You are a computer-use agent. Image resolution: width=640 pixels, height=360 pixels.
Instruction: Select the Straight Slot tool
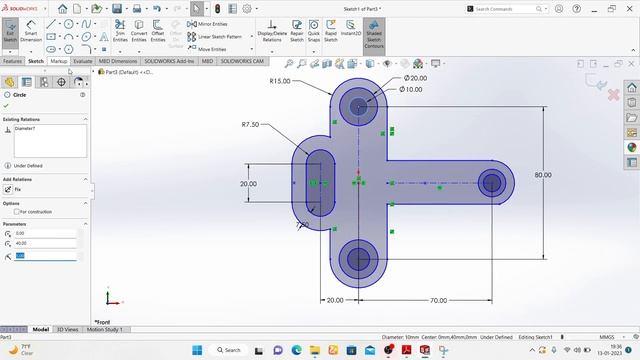pos(51,49)
